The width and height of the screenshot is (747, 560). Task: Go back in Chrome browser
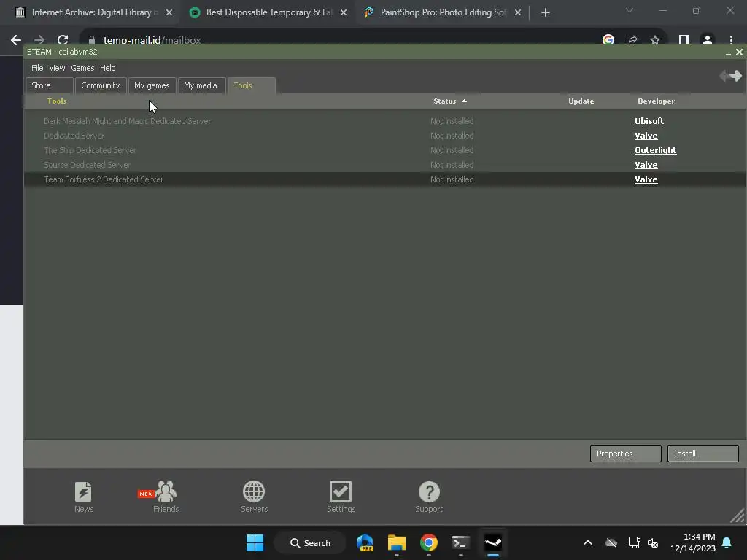coord(16,40)
